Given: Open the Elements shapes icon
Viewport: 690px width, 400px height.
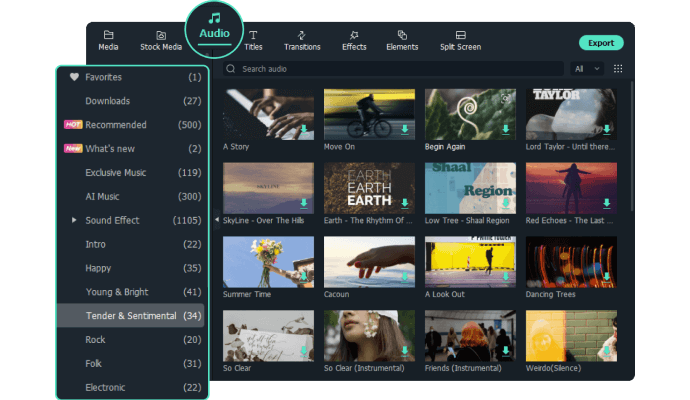Looking at the screenshot, I should [402, 35].
